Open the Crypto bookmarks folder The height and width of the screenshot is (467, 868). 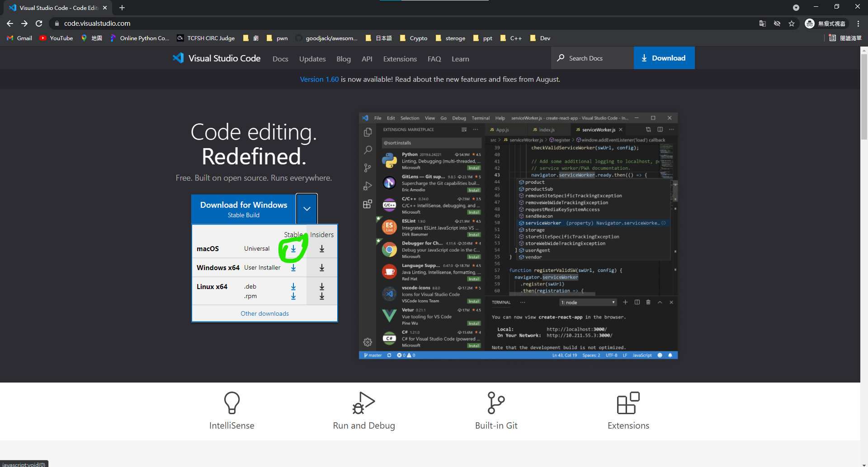tap(414, 38)
